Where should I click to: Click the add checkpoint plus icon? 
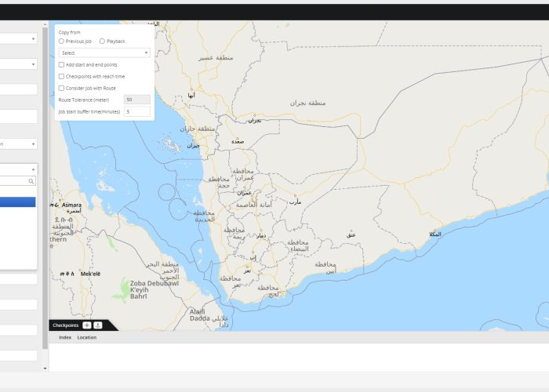pos(86,325)
